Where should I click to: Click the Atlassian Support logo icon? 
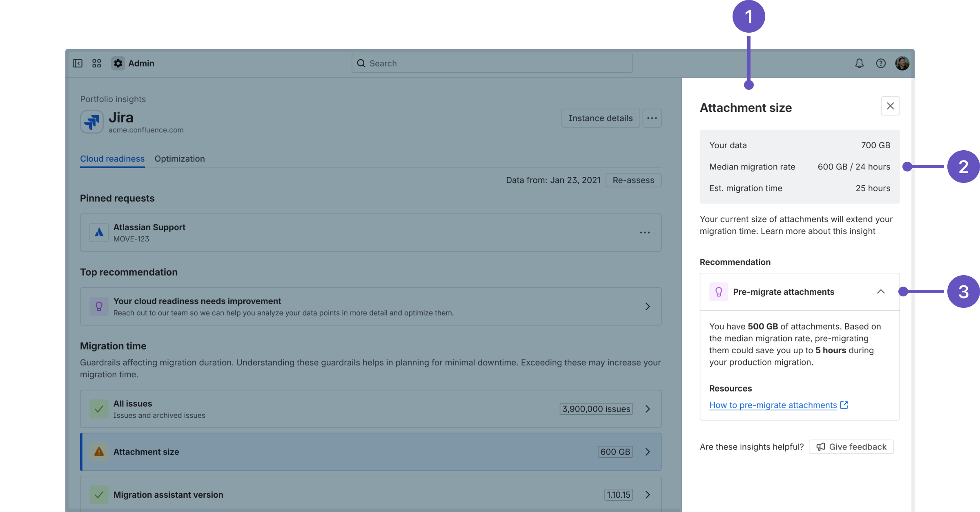[99, 233]
